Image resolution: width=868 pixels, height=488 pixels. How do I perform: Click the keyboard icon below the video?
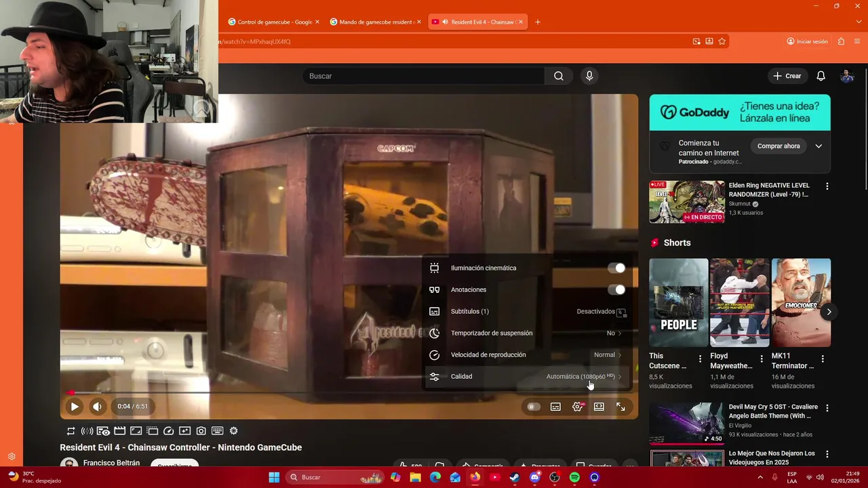pos(218,430)
